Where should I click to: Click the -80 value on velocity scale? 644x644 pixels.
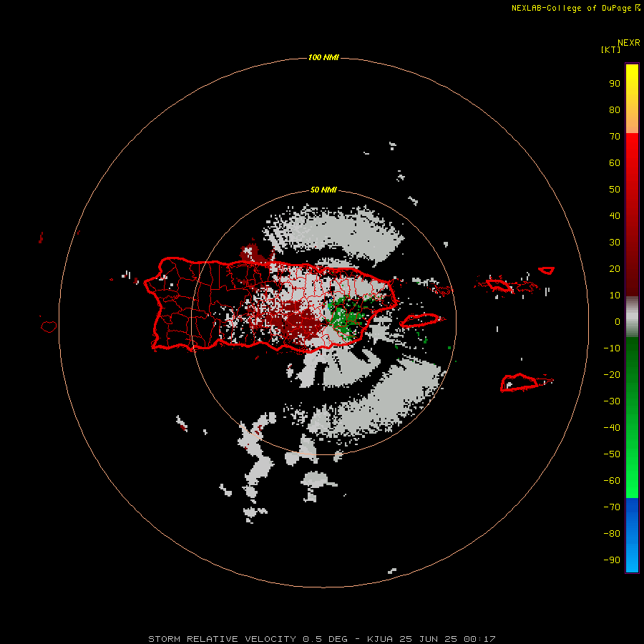tap(612, 534)
